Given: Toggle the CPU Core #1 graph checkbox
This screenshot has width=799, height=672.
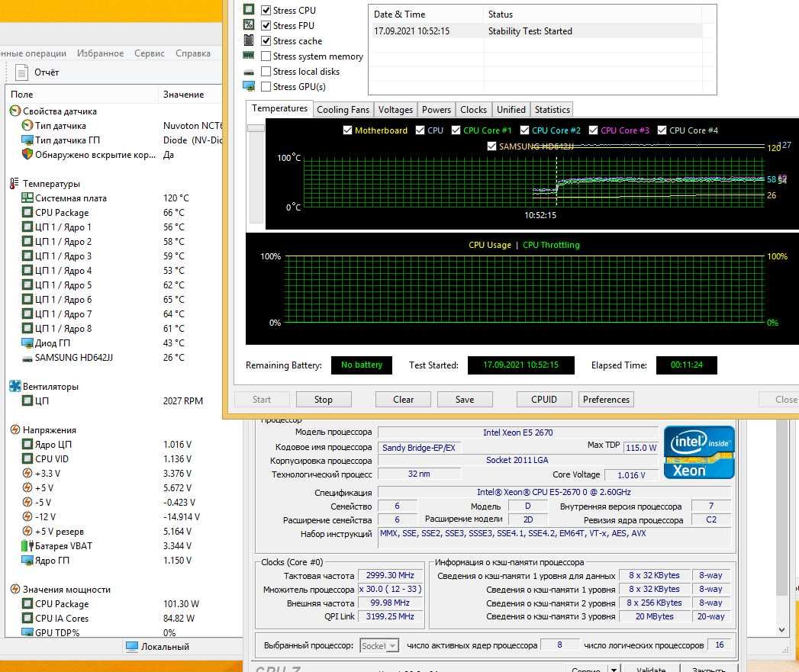Looking at the screenshot, I should click(x=456, y=130).
